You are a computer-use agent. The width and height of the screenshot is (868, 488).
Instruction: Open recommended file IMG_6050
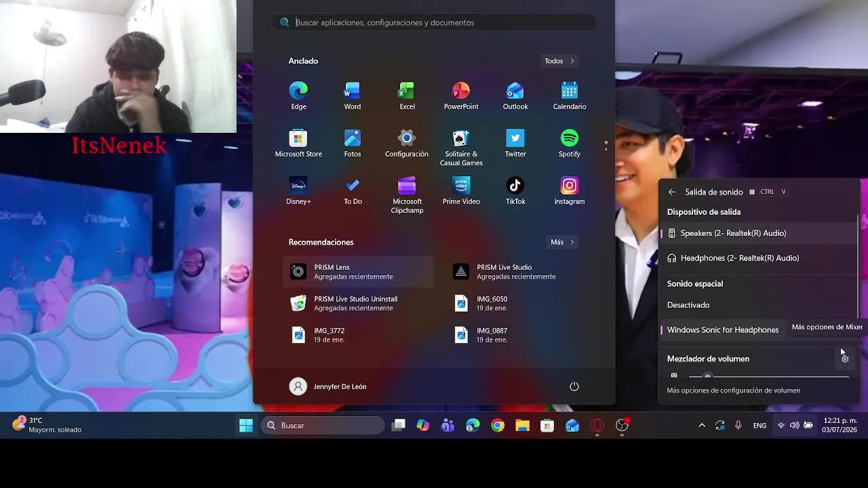521,304
